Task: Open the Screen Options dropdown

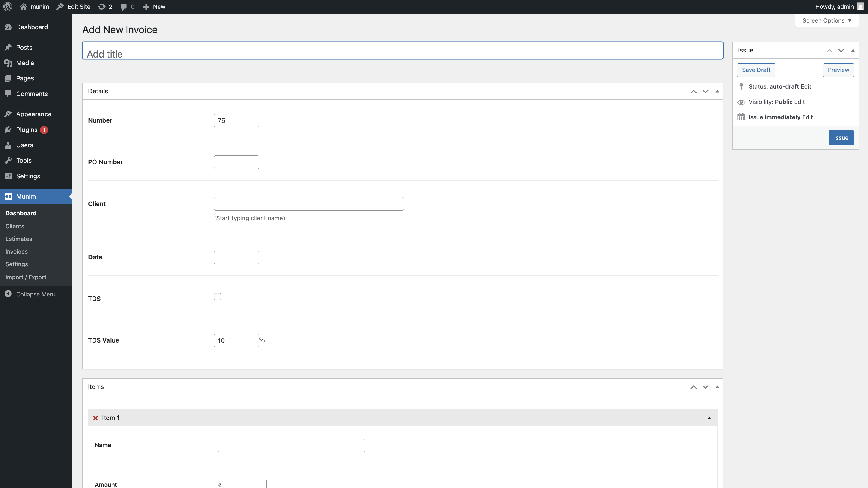Action: pyautogui.click(x=826, y=20)
